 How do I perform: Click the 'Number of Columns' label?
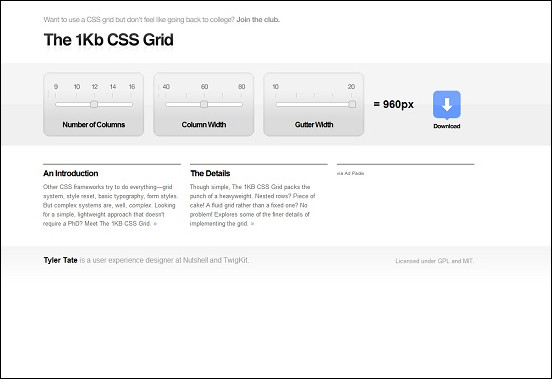tap(94, 125)
